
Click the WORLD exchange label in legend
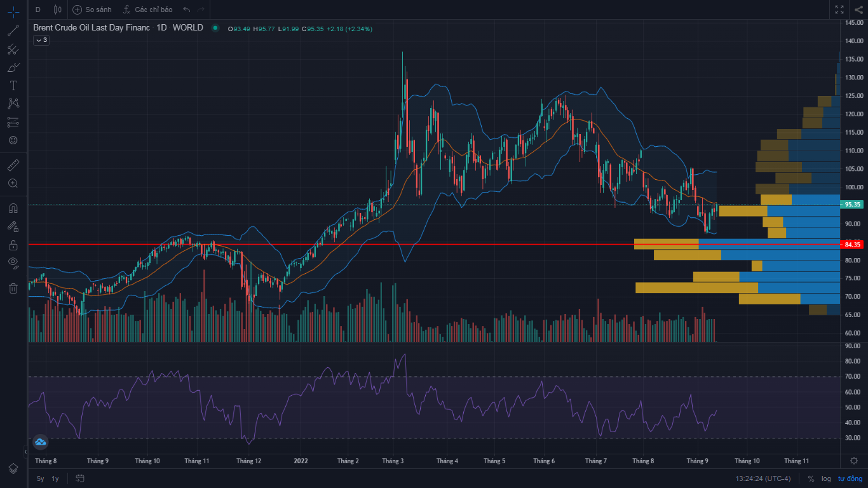click(x=187, y=28)
